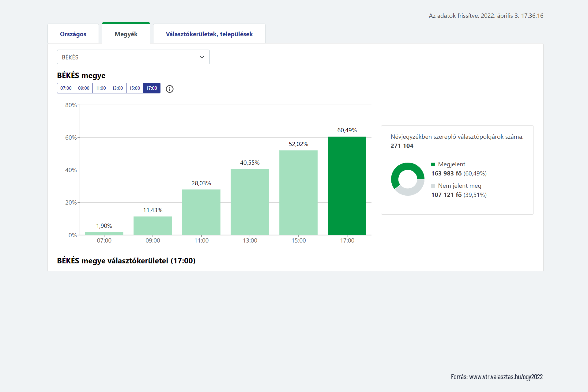Click the 40,55% bar at 13:00
Image resolution: width=588 pixels, height=392 pixels.
pyautogui.click(x=250, y=202)
